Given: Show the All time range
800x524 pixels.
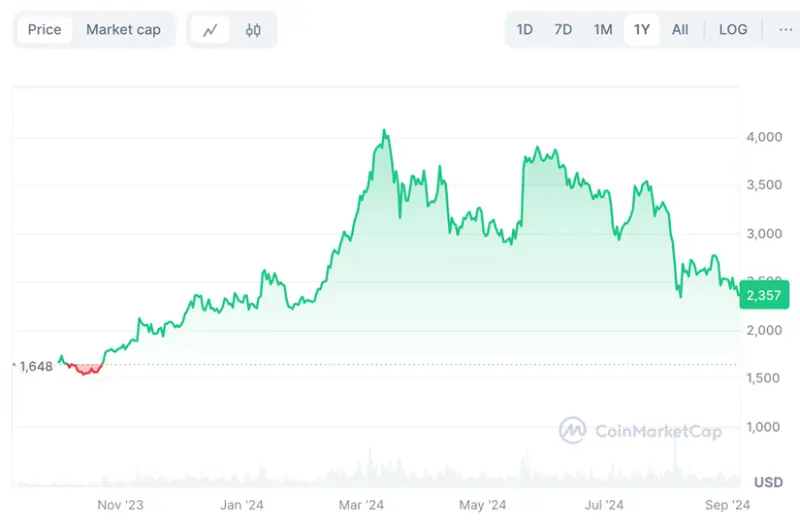Looking at the screenshot, I should point(680,30).
